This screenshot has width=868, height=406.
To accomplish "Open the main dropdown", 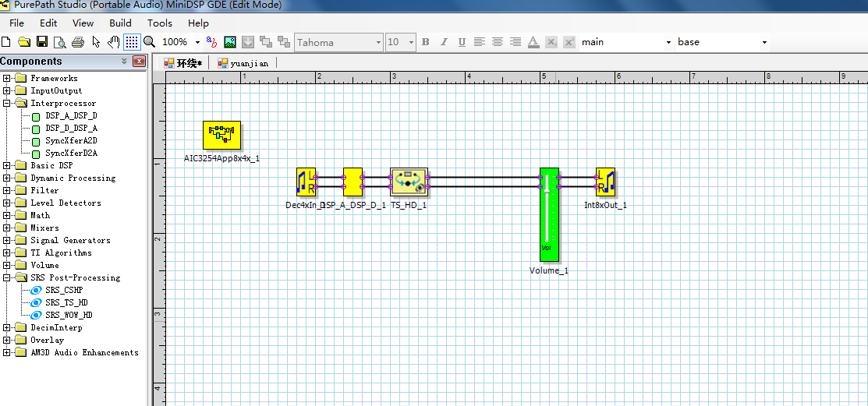I will coord(668,43).
